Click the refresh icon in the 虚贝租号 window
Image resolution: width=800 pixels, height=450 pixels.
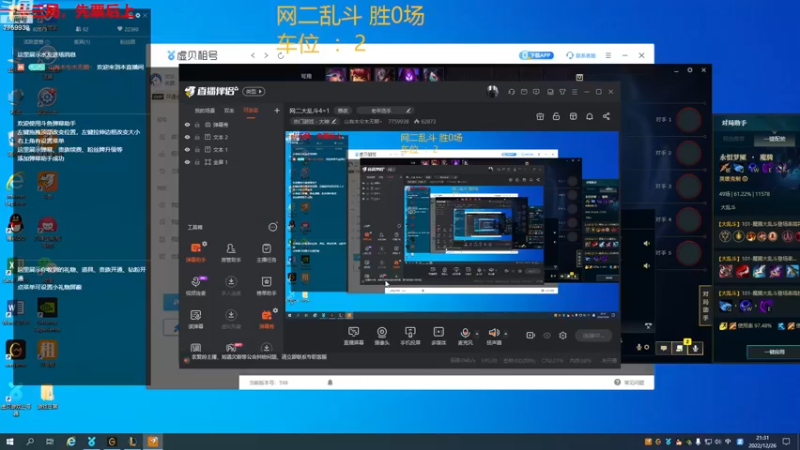(x=281, y=55)
